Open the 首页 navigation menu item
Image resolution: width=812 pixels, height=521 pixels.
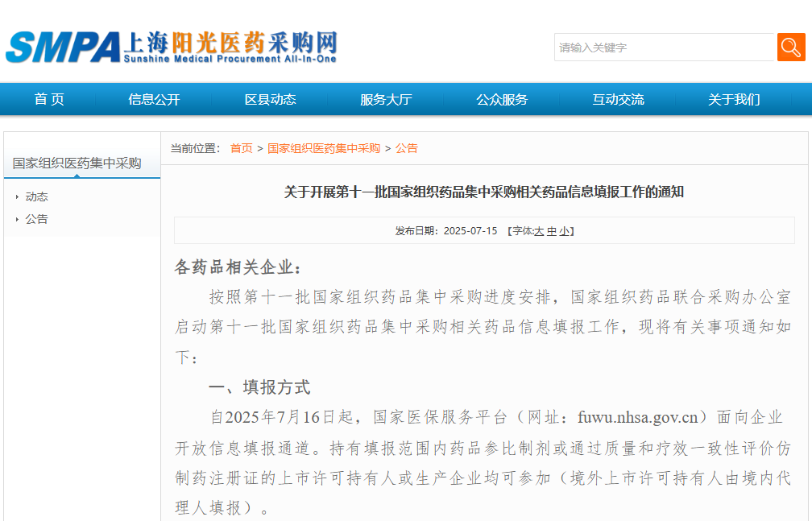click(x=49, y=99)
